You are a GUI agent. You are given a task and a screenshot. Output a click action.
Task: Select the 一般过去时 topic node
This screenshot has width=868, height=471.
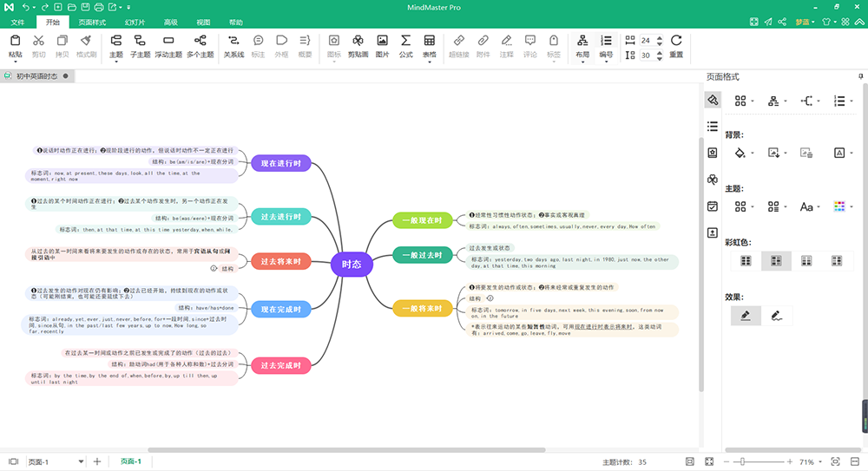click(423, 255)
